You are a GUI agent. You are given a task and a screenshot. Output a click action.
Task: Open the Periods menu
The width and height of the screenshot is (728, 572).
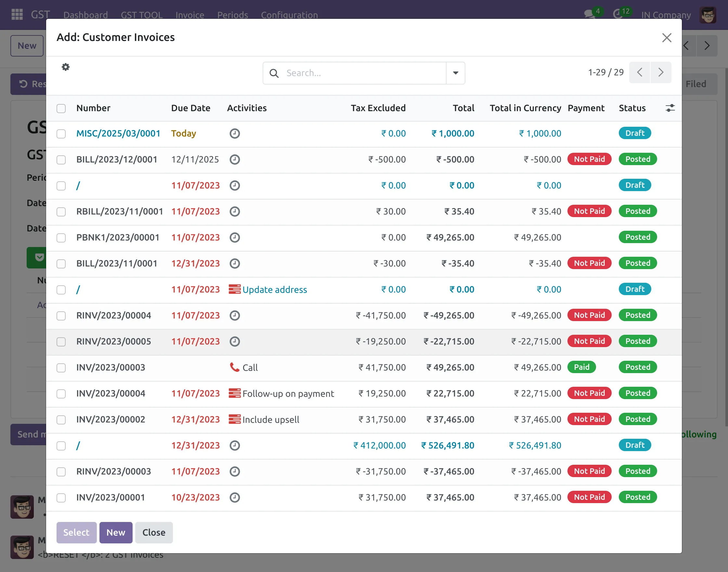point(232,15)
